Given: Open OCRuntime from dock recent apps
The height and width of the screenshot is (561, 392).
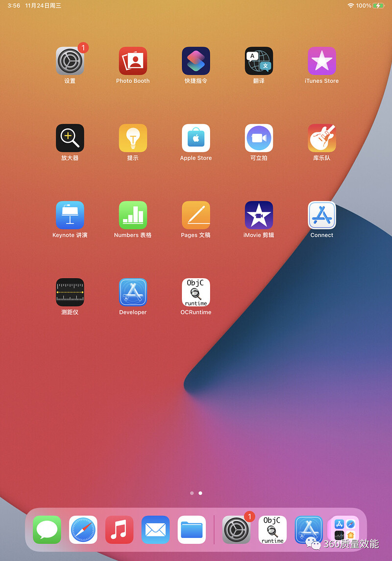Looking at the screenshot, I should coord(272,530).
